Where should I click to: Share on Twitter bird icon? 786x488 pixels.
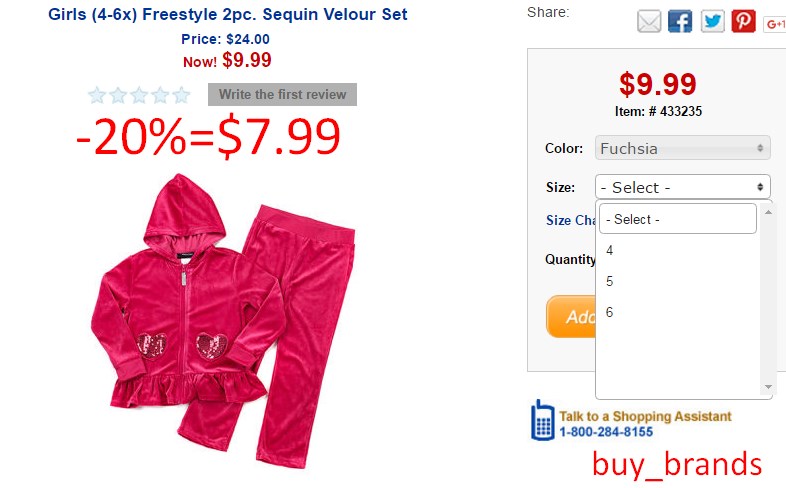[712, 22]
